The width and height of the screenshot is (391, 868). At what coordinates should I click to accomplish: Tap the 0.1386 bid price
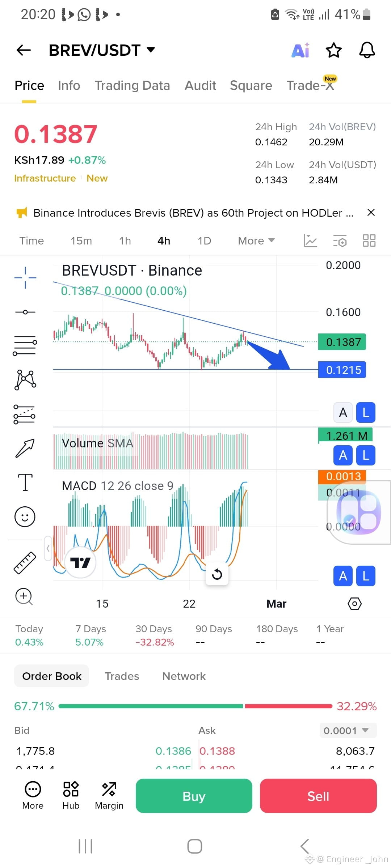[x=173, y=751]
